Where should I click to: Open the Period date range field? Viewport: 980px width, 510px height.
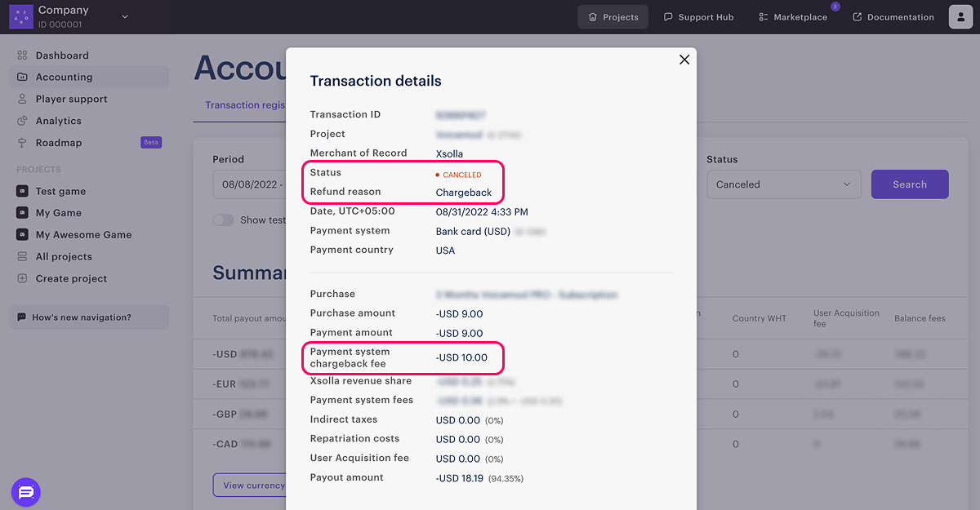tap(250, 184)
